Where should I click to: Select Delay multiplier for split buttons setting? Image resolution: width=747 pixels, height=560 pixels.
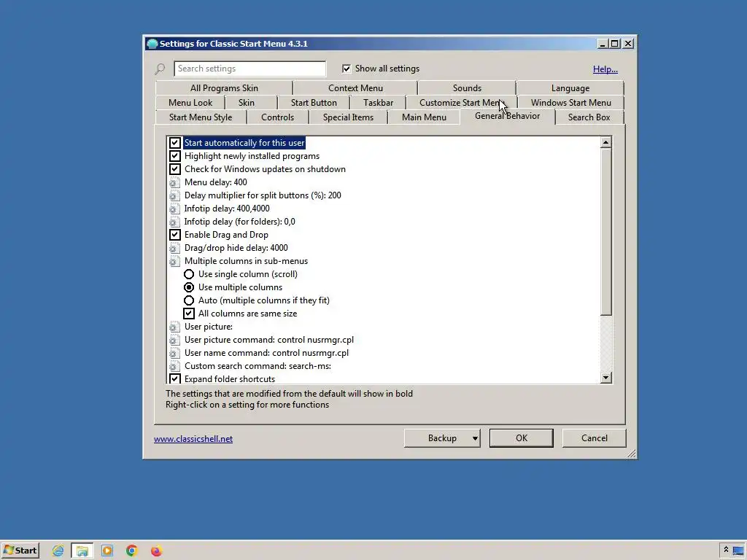click(263, 195)
